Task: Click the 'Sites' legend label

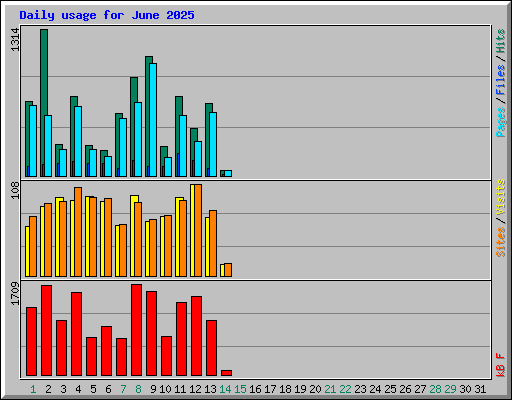Action: (501, 242)
